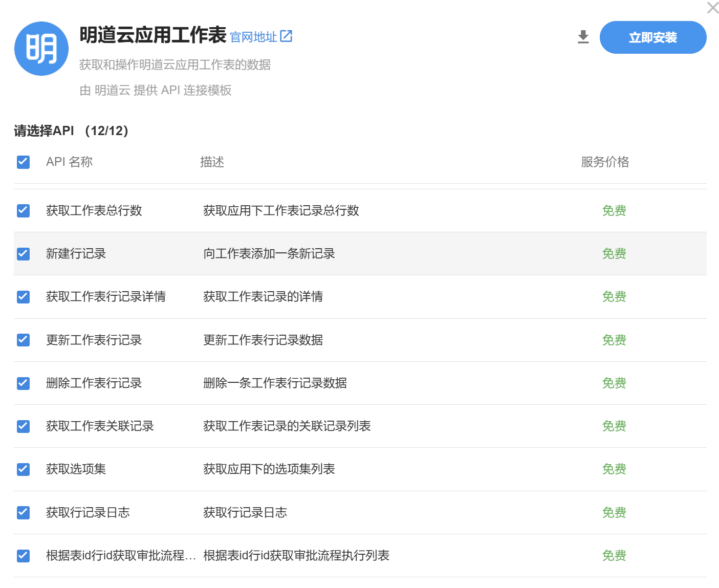Click the truncated name 根据表id行id获取审批流程…
719x588 pixels.
121,555
